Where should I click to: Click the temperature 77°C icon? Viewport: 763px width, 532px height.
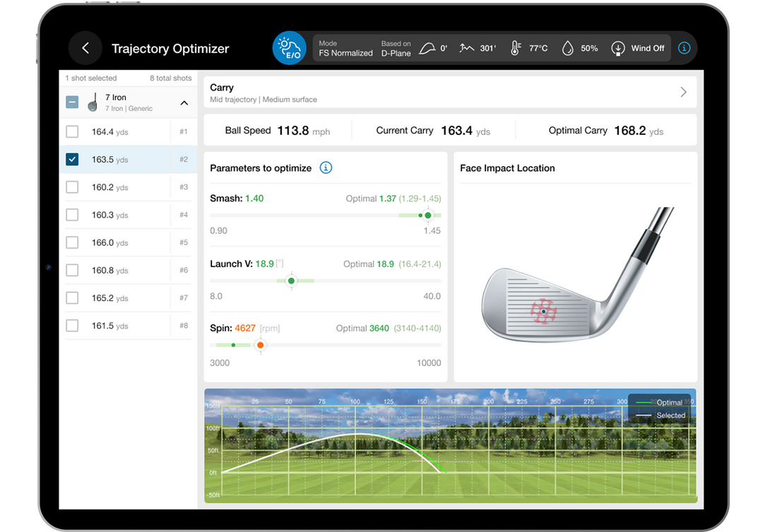coord(514,47)
